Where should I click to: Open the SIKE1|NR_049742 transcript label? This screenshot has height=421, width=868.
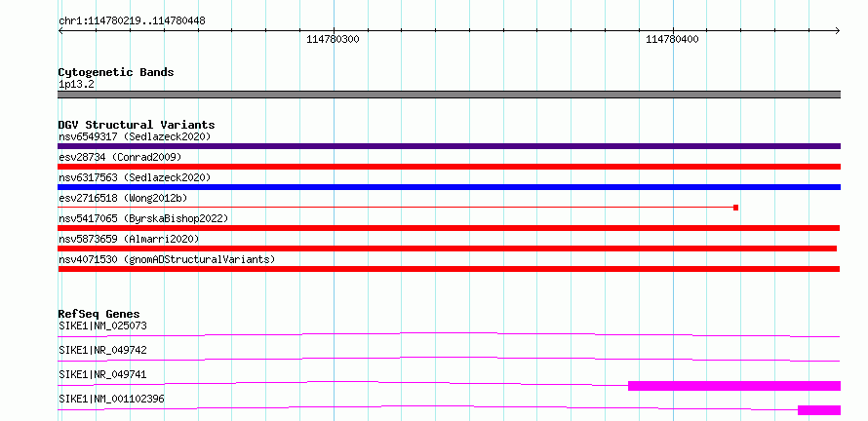(102, 350)
